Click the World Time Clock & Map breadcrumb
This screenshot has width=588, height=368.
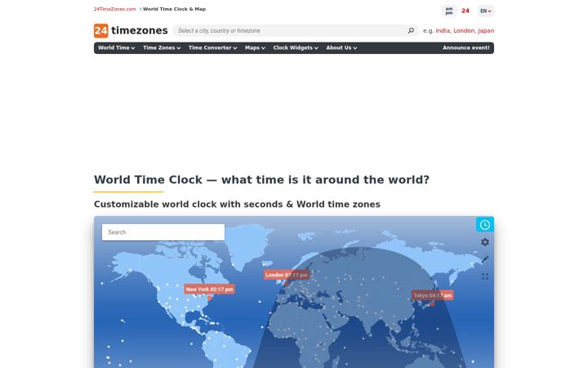[175, 9]
